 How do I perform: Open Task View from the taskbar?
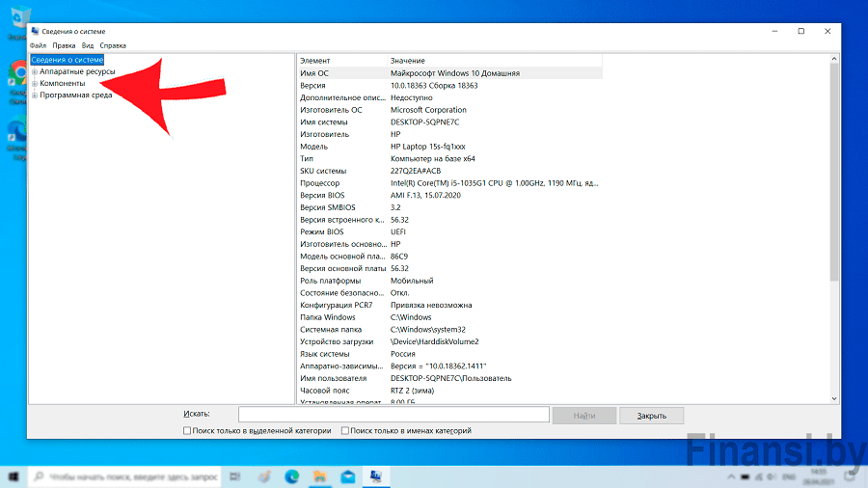tap(235, 476)
